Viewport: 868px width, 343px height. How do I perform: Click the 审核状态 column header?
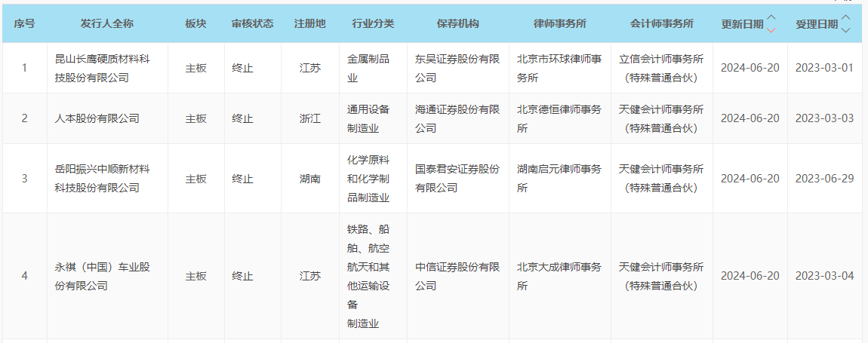(x=252, y=24)
